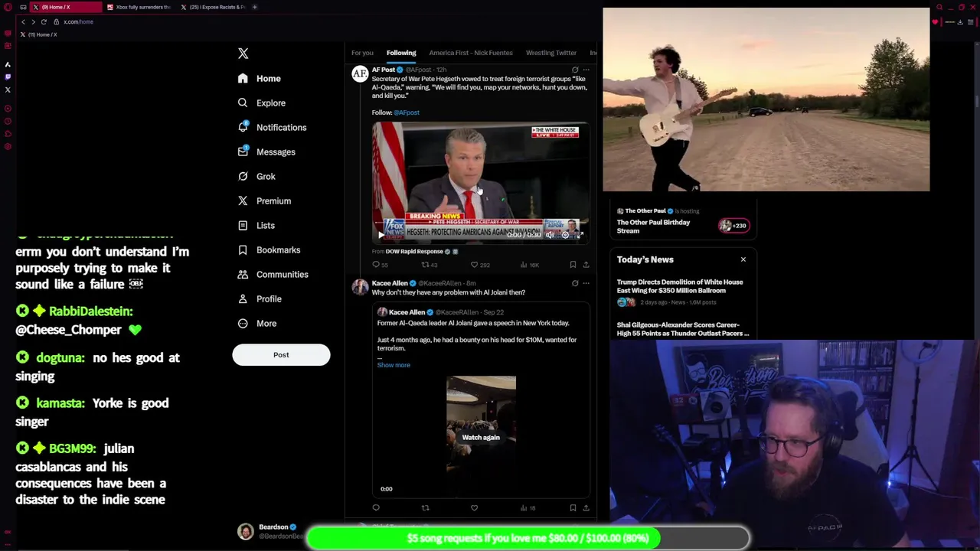Viewport: 980px width, 551px height.
Task: Open the Wrestling Twitter tab
Action: tap(551, 53)
